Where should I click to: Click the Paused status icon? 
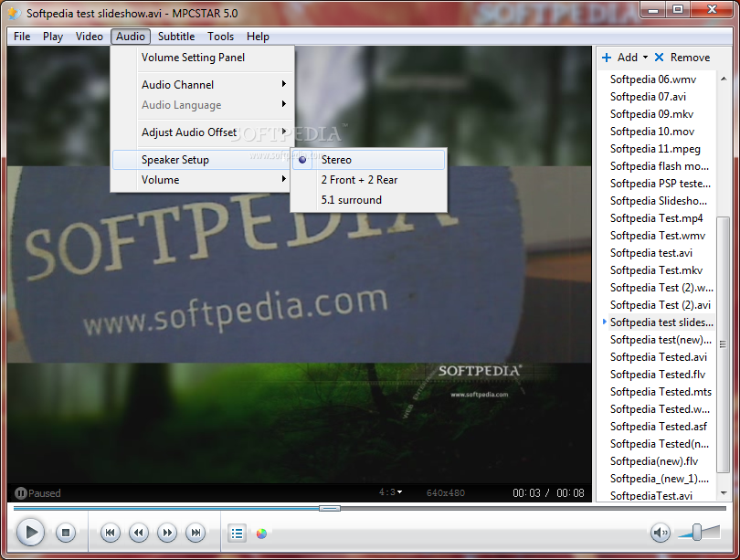click(x=20, y=493)
